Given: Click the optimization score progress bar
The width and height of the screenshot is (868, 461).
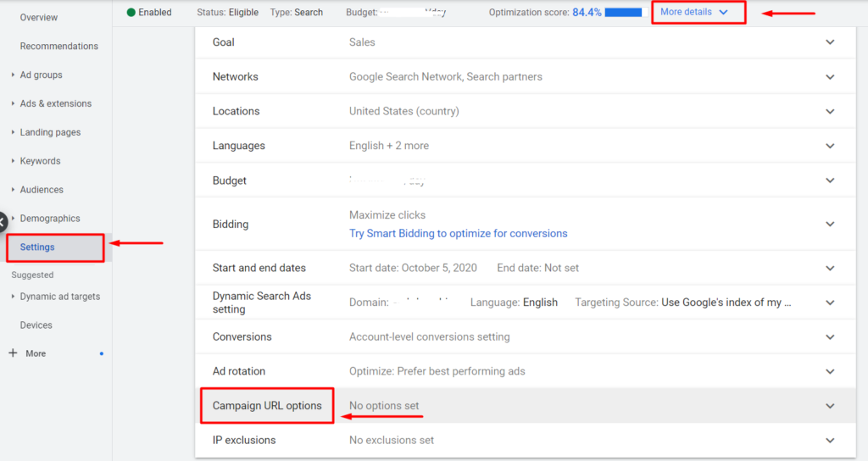Looking at the screenshot, I should (626, 12).
